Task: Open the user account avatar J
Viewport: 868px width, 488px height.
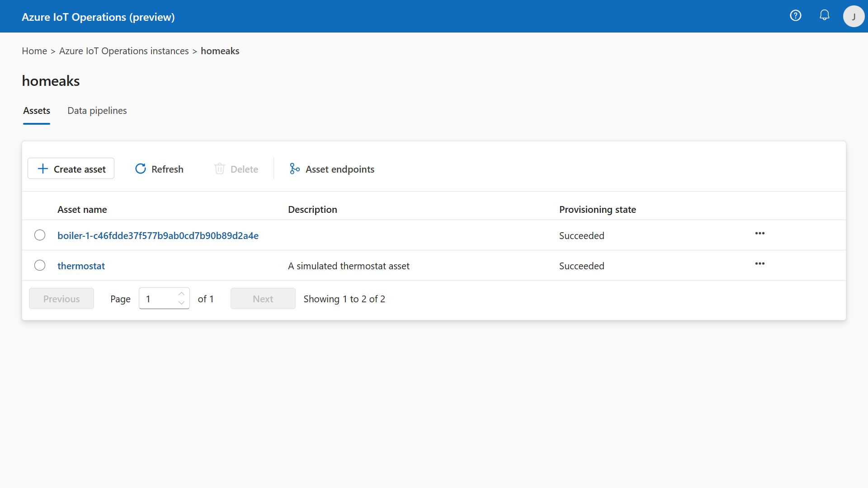Action: pyautogui.click(x=854, y=16)
